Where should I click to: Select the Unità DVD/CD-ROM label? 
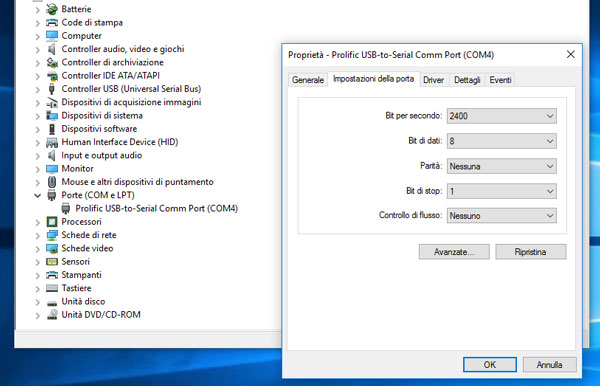click(101, 314)
